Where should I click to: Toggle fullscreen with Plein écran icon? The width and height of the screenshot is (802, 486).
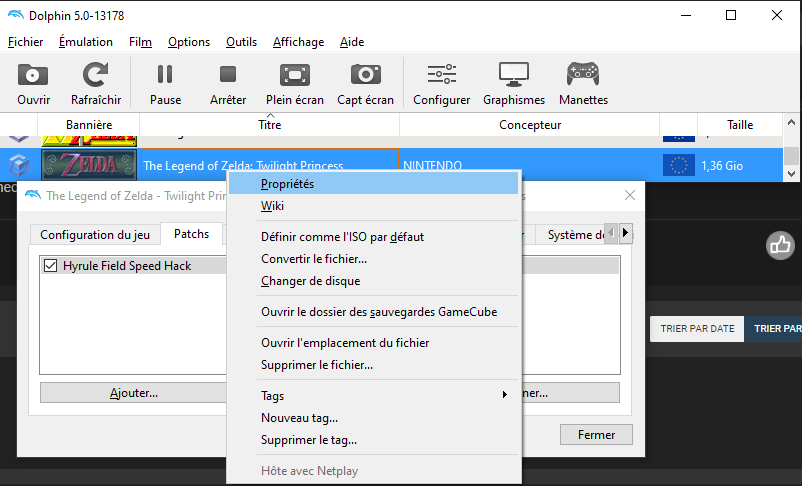(x=295, y=75)
